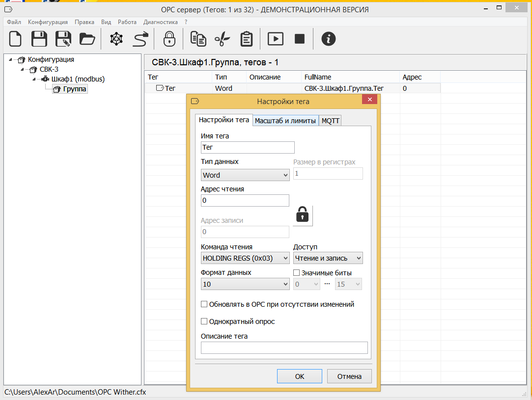Click the Шкаф1 modbus device icon
The height and width of the screenshot is (400, 532).
(45, 79)
